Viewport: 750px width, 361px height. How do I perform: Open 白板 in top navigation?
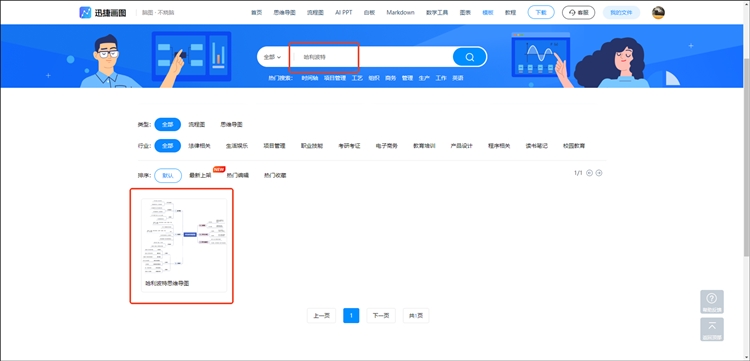369,13
